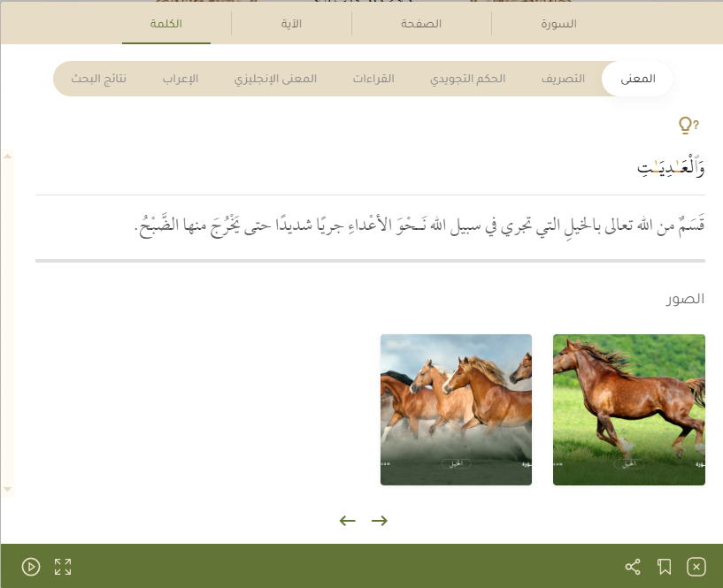Click the lightbulb help icon

(x=688, y=126)
